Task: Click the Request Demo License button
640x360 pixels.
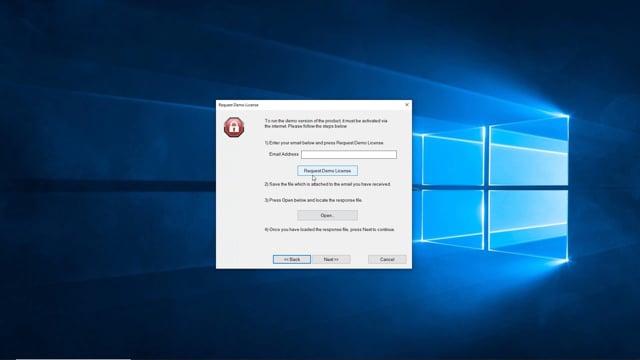Action: pyautogui.click(x=327, y=171)
